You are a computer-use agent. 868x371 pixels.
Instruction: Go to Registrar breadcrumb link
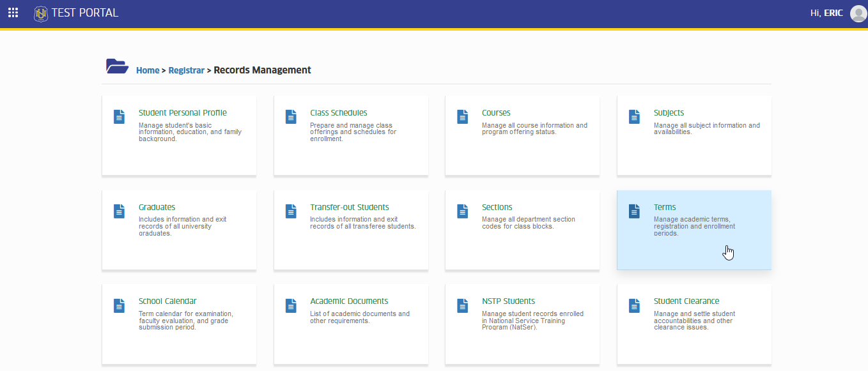186,70
